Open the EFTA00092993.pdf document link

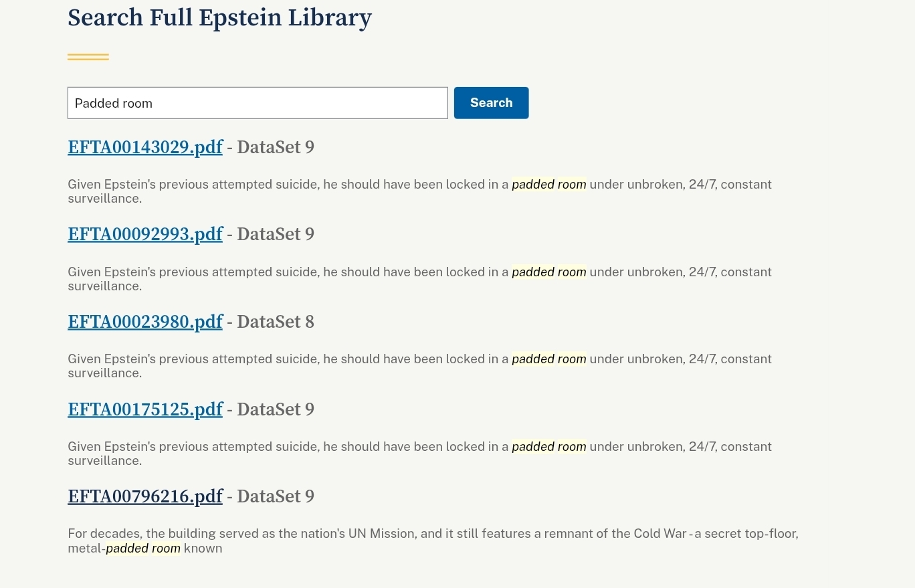(x=145, y=234)
